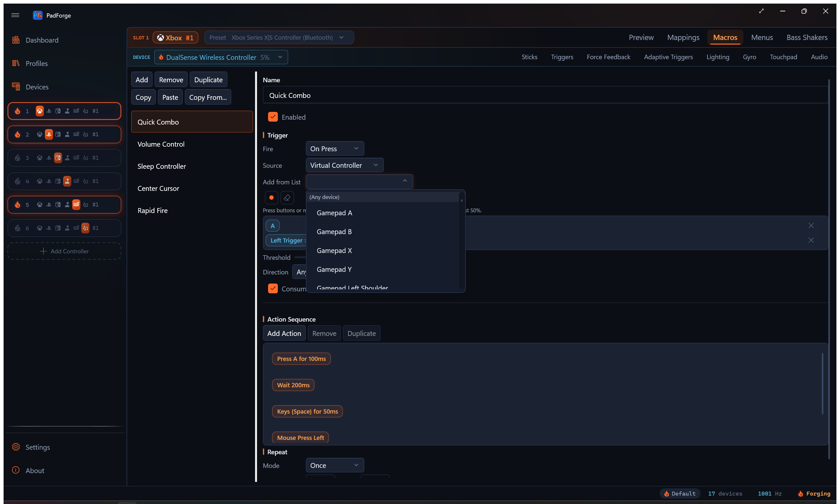840x504 pixels.
Task: Click the Name input field
Action: pyautogui.click(x=545, y=95)
